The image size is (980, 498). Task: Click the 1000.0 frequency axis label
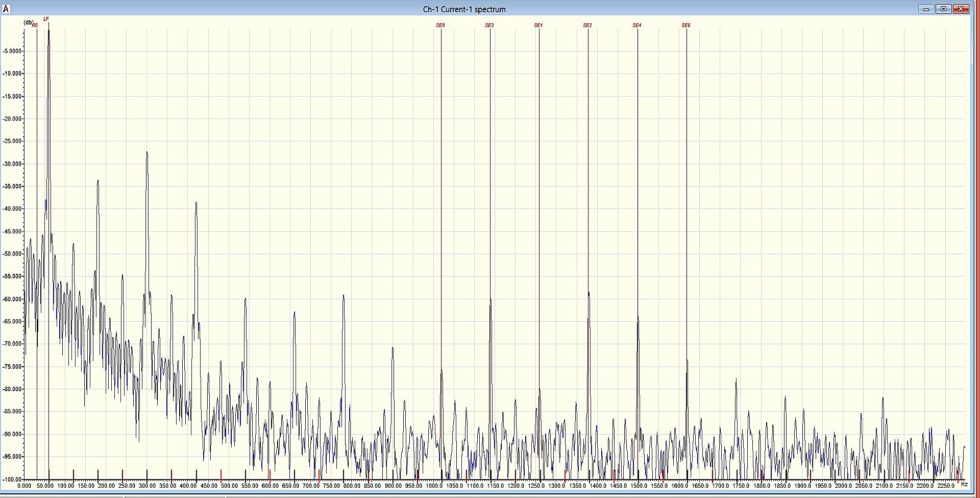point(434,486)
